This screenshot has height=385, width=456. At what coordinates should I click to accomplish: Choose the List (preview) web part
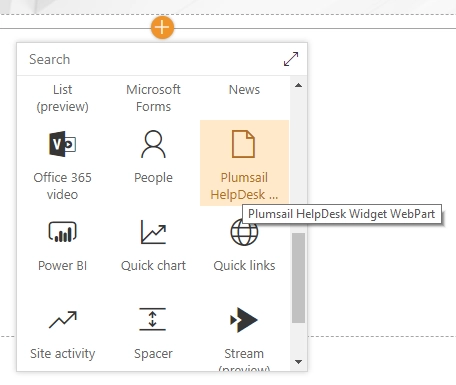tap(62, 98)
